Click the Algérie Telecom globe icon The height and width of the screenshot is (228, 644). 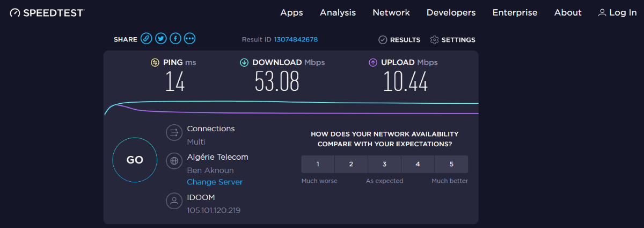point(174,160)
